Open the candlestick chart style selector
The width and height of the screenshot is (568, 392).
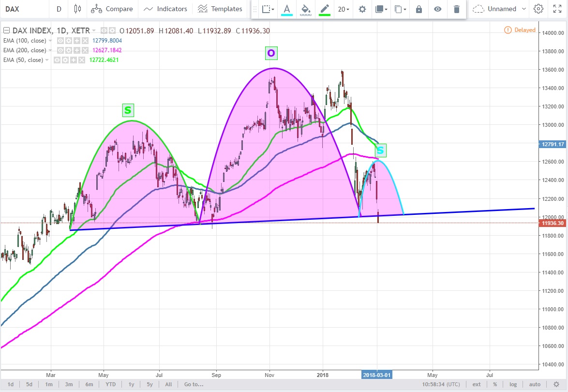[x=77, y=9]
